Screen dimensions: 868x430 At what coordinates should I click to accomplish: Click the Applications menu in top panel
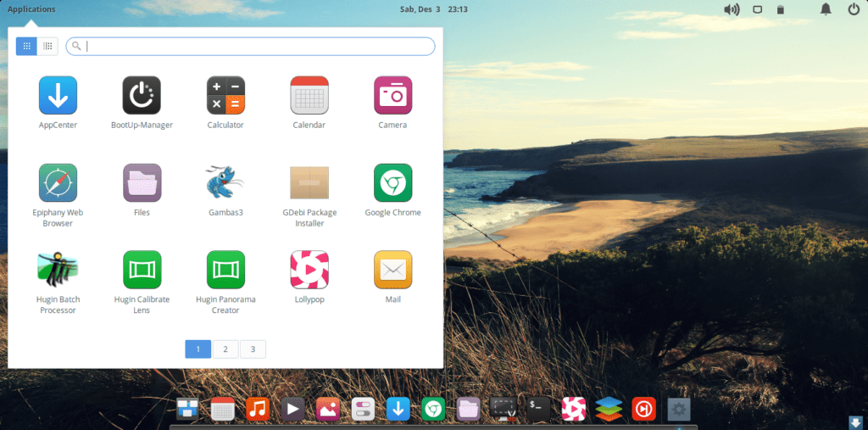point(31,9)
